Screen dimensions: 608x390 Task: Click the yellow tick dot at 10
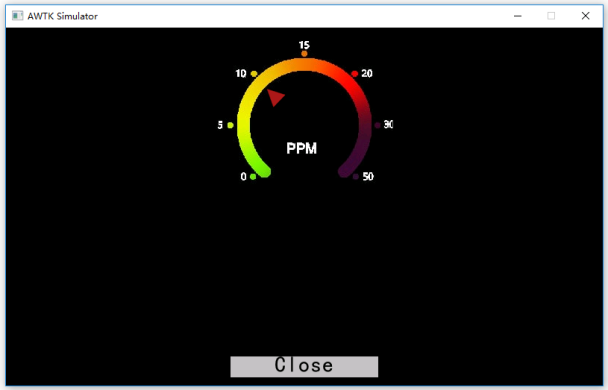(x=254, y=74)
